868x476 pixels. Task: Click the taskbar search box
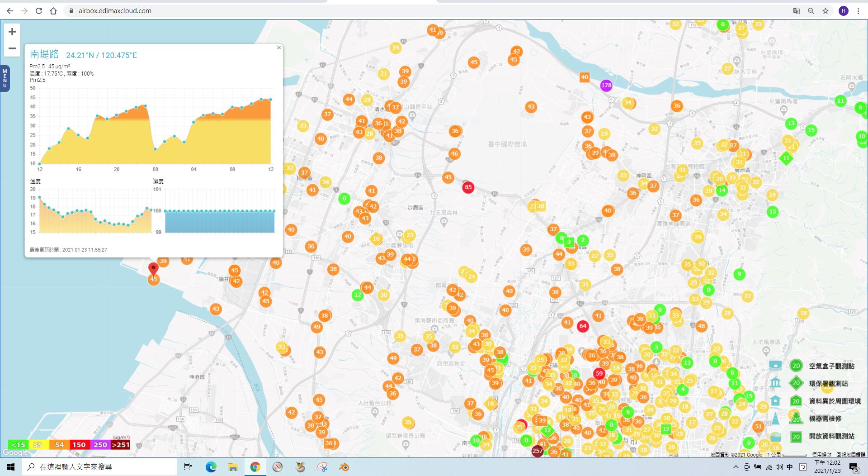click(x=99, y=467)
